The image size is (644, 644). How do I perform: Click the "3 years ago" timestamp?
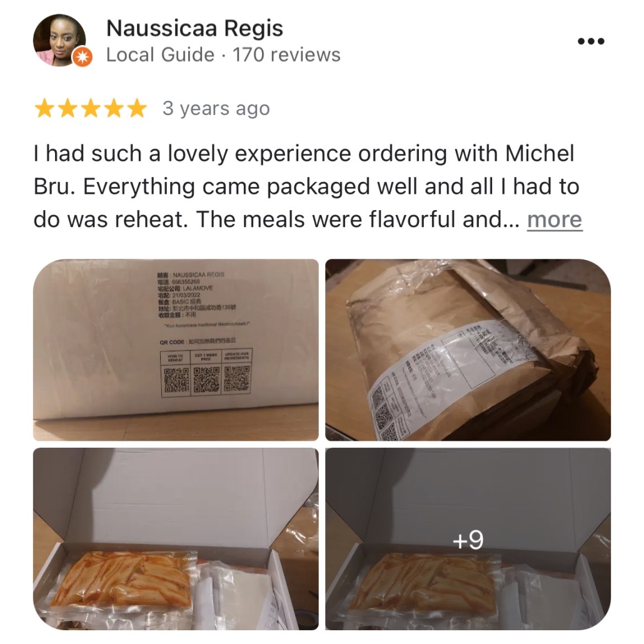pos(216,108)
